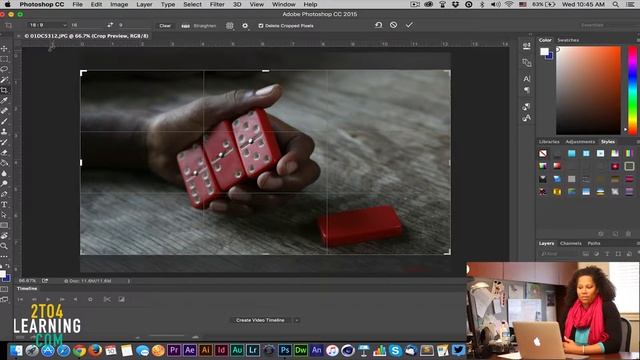This screenshot has height=360, width=640.
Task: Select the Horizontal Type tool
Action: coord(4,204)
